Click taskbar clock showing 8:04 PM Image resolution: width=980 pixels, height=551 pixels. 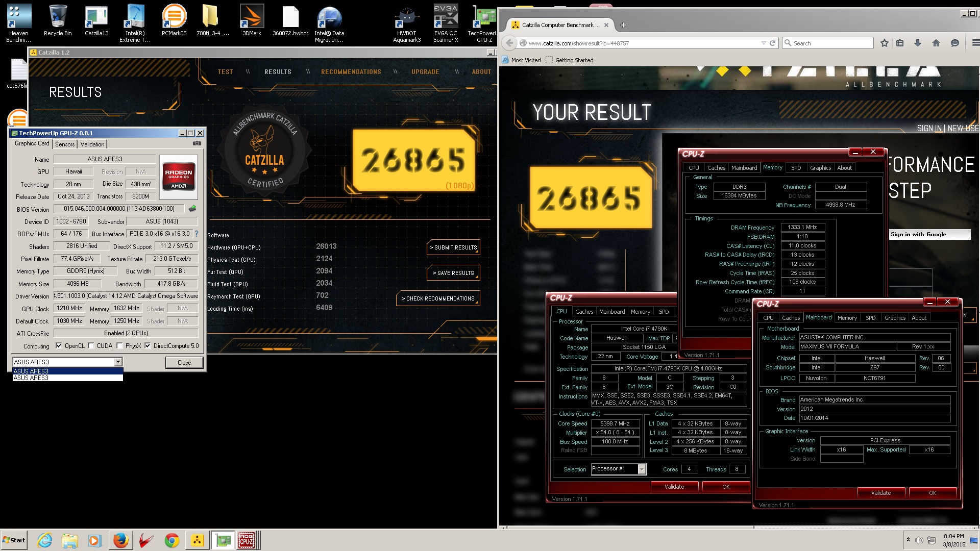click(953, 540)
